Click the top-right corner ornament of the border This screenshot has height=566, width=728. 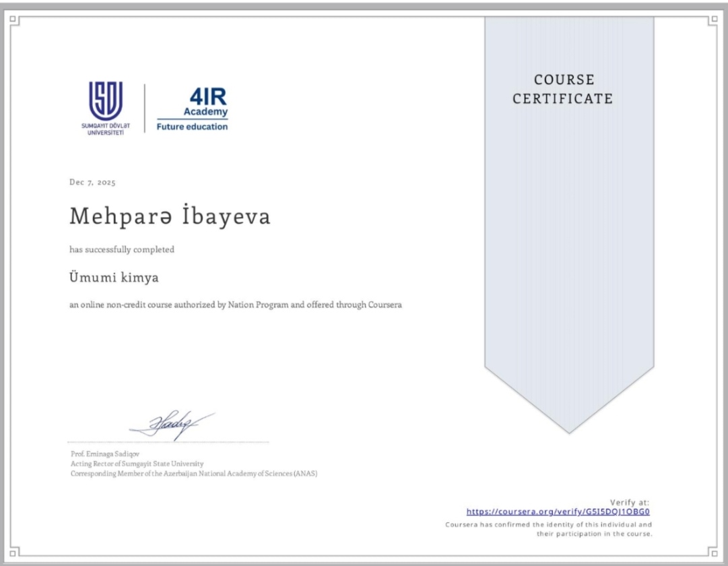[x=713, y=20]
